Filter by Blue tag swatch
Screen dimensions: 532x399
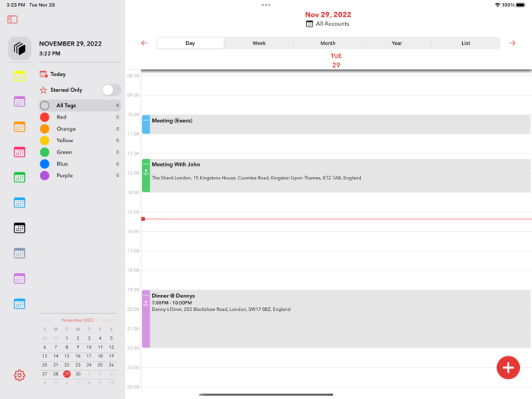click(44, 164)
